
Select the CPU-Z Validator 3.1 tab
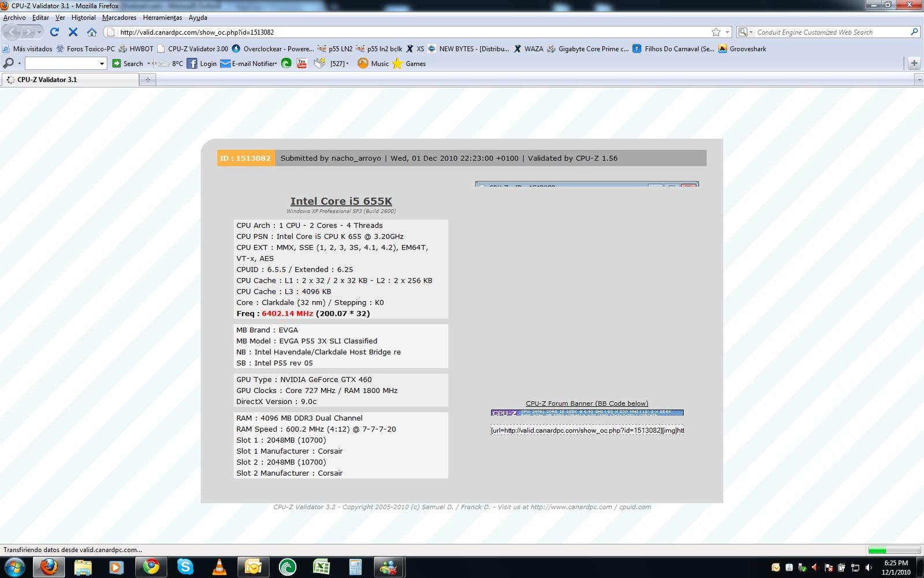[x=70, y=80]
